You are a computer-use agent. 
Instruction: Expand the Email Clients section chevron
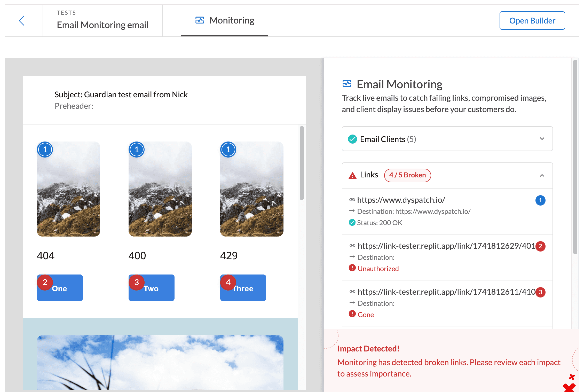pos(542,139)
